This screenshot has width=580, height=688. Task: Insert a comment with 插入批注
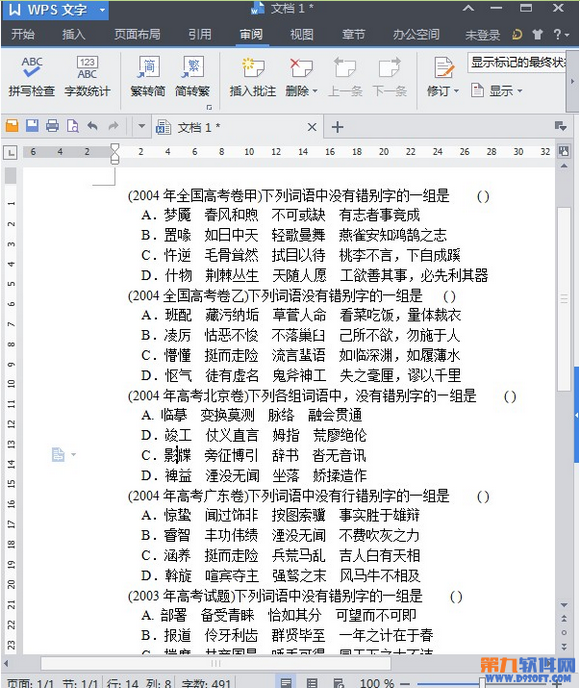pyautogui.click(x=253, y=76)
